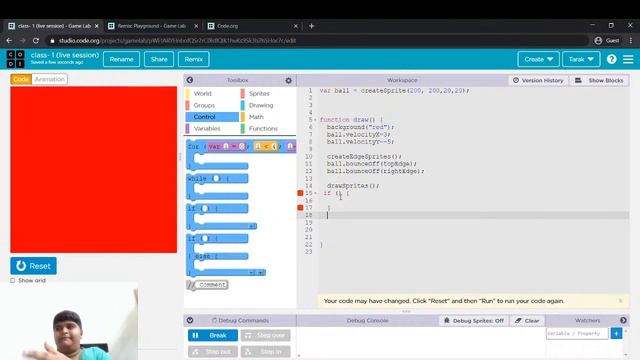Viewport: 640px width, 360px height.
Task: Switch to Remix Playground browser tab
Action: [151, 26]
